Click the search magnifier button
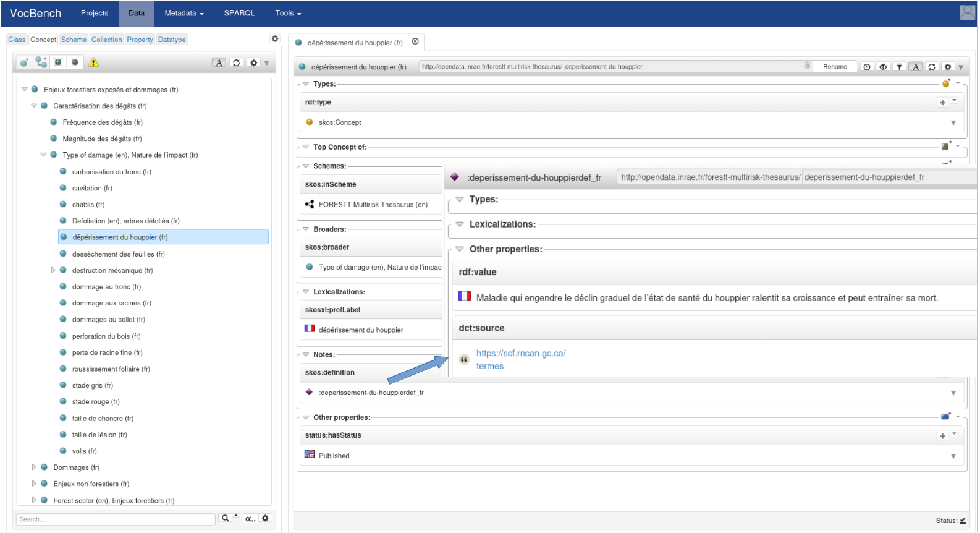 coord(226,519)
